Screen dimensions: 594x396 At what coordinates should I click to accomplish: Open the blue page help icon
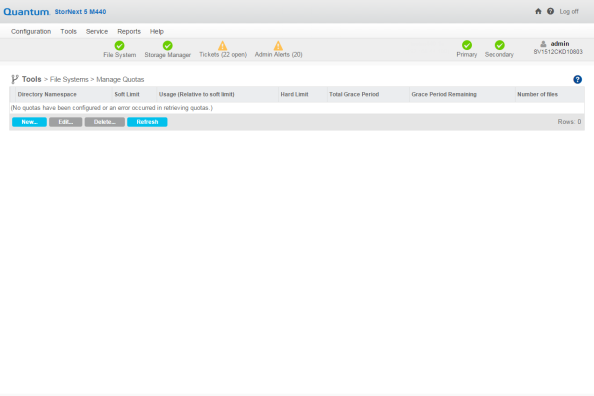[x=577, y=80]
